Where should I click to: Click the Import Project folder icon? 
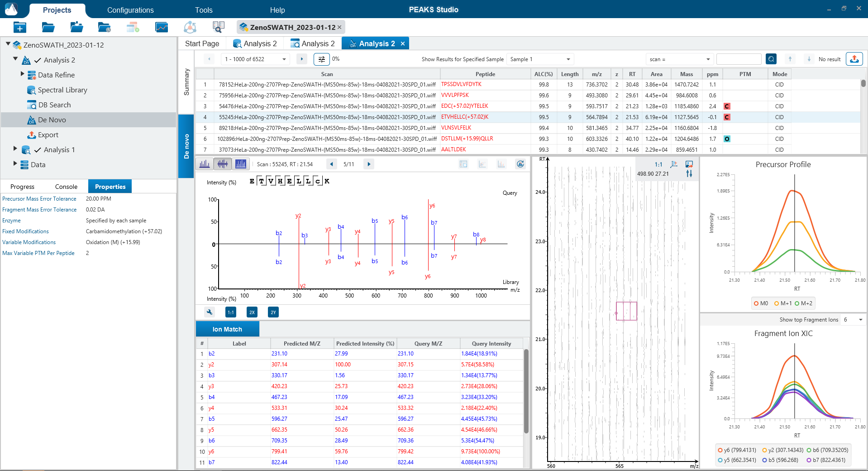76,27
